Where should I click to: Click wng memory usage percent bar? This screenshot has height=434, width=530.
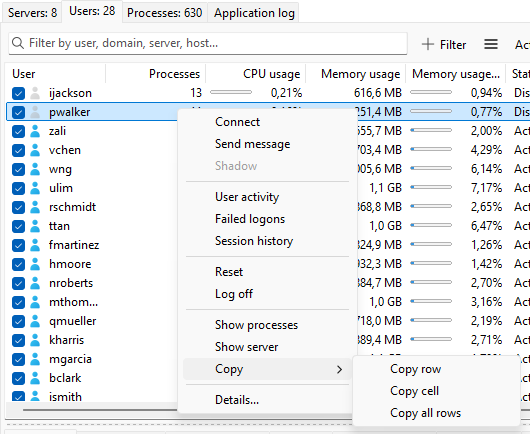[x=431, y=168]
